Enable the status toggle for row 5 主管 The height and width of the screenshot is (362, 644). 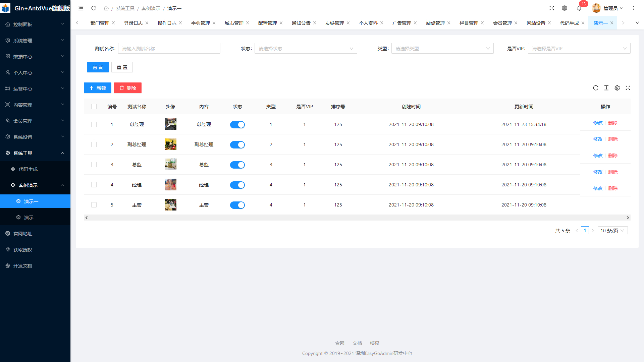(237, 205)
